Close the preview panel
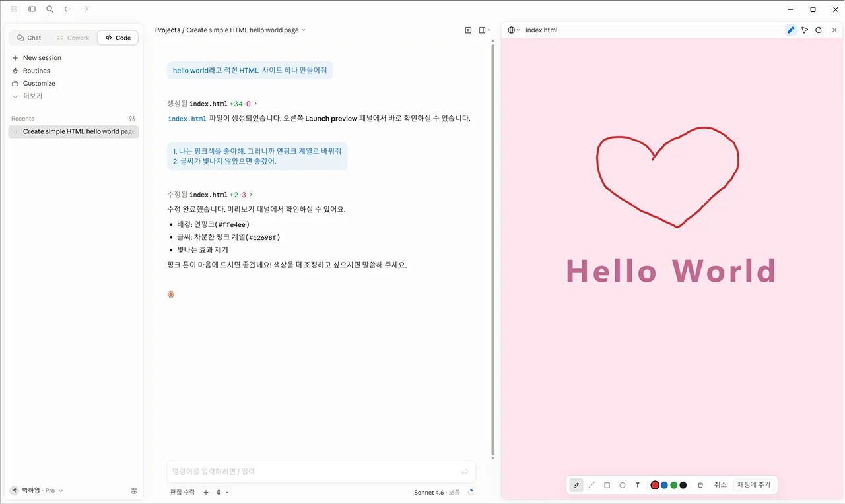The height and width of the screenshot is (504, 845). point(834,30)
